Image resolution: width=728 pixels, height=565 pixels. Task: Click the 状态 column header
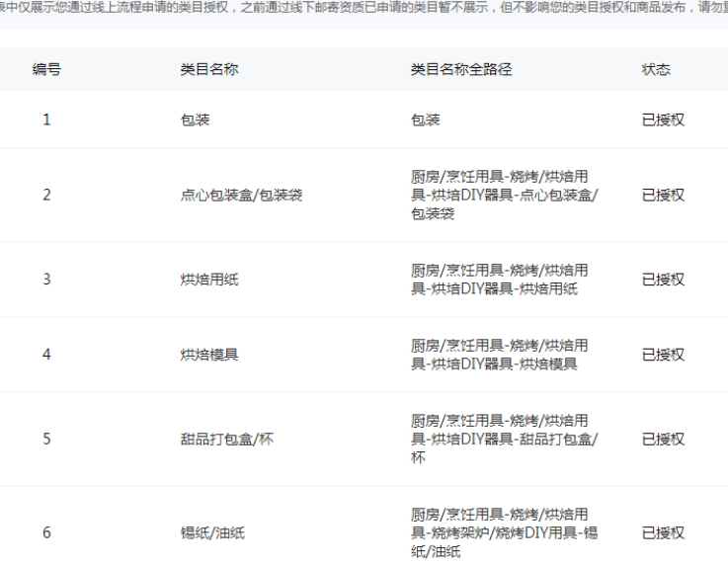pyautogui.click(x=656, y=69)
